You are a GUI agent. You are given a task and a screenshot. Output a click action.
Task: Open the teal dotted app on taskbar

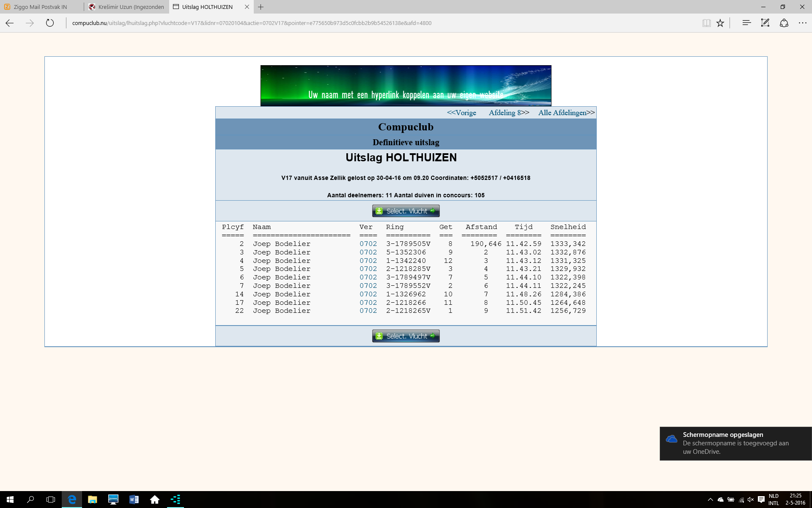click(175, 500)
